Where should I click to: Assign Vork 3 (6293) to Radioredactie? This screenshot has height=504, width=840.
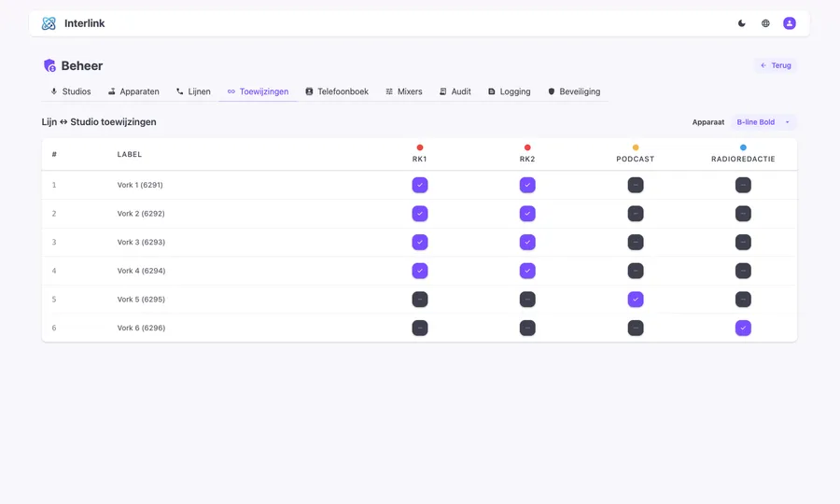pyautogui.click(x=743, y=242)
